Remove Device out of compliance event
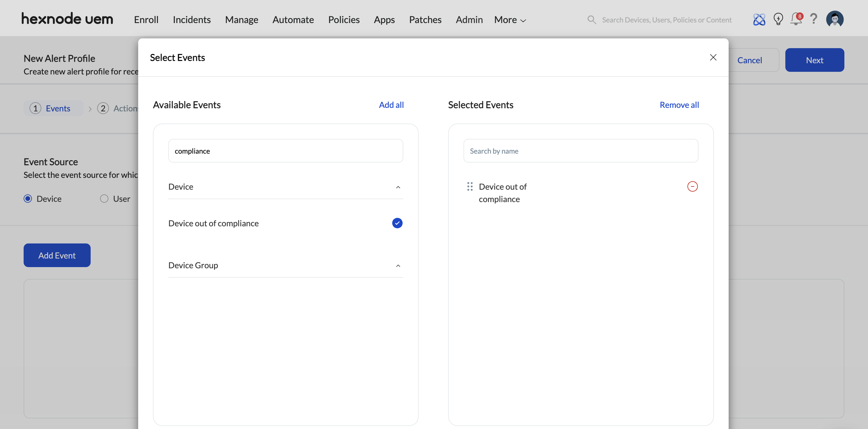The height and width of the screenshot is (429, 868). tap(692, 186)
